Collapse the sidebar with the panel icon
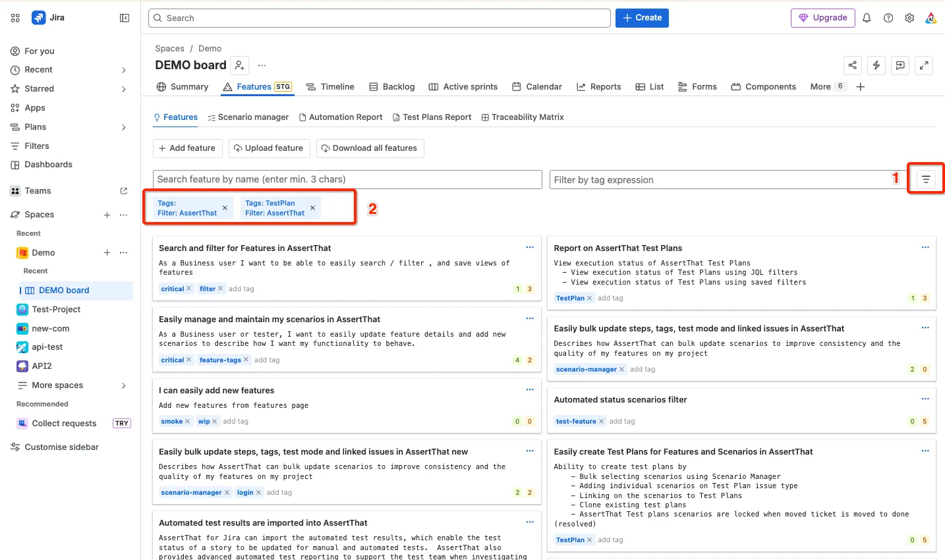The height and width of the screenshot is (560, 945). click(x=125, y=18)
